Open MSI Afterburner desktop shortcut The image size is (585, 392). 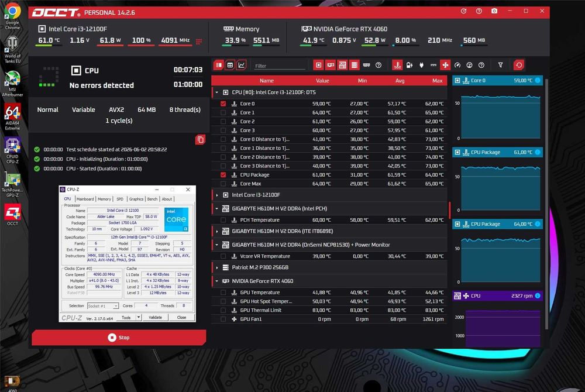tap(12, 84)
